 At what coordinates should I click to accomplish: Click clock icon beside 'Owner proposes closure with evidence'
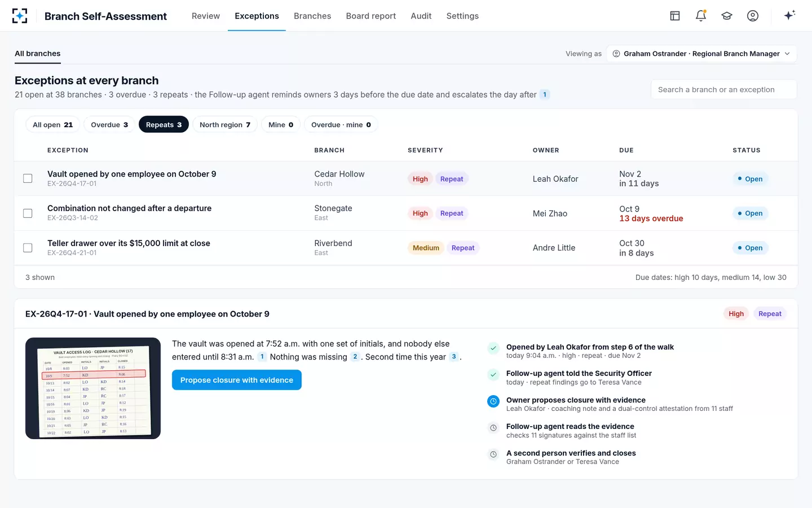coord(493,401)
